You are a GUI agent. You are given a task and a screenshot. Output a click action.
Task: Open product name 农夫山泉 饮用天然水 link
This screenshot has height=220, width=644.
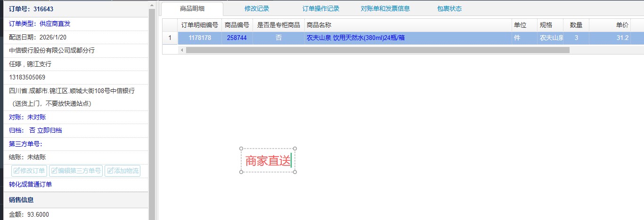coord(355,38)
